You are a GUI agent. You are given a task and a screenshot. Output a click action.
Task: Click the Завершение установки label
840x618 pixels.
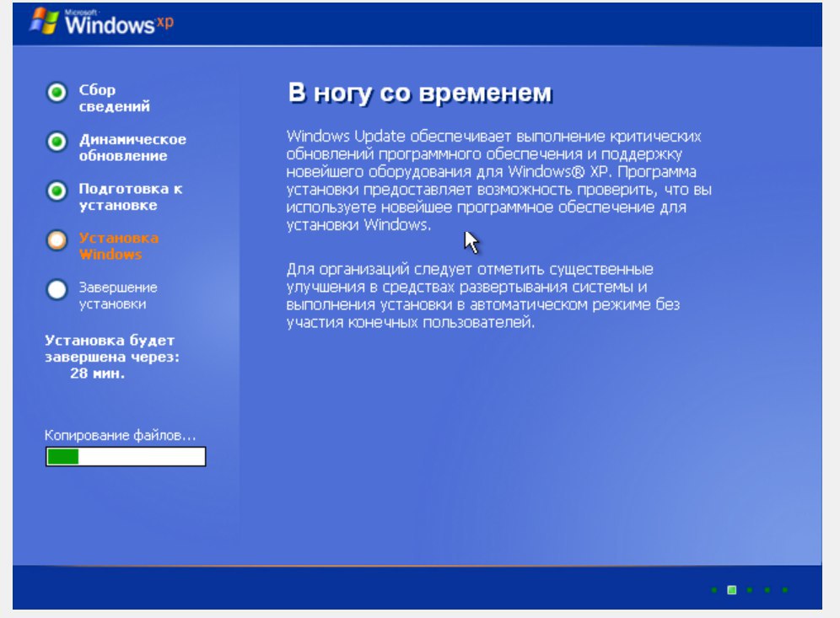pos(118,295)
